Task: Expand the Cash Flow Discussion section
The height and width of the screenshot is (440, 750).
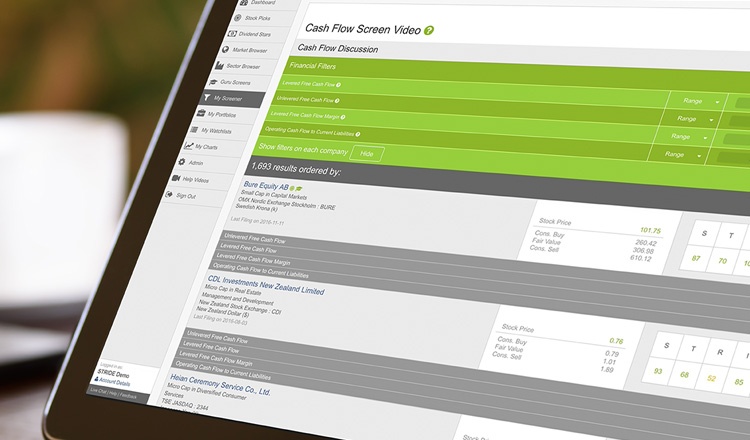Action: click(338, 49)
